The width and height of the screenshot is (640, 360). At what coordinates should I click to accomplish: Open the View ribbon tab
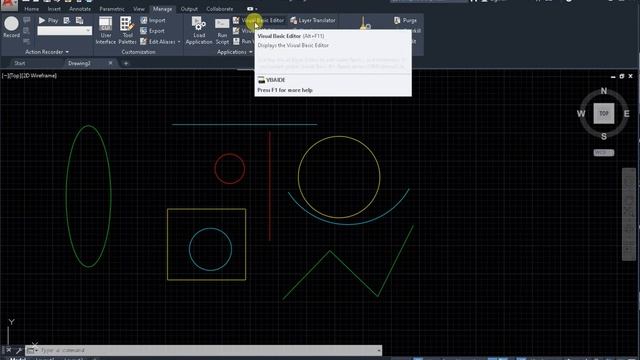click(x=139, y=9)
